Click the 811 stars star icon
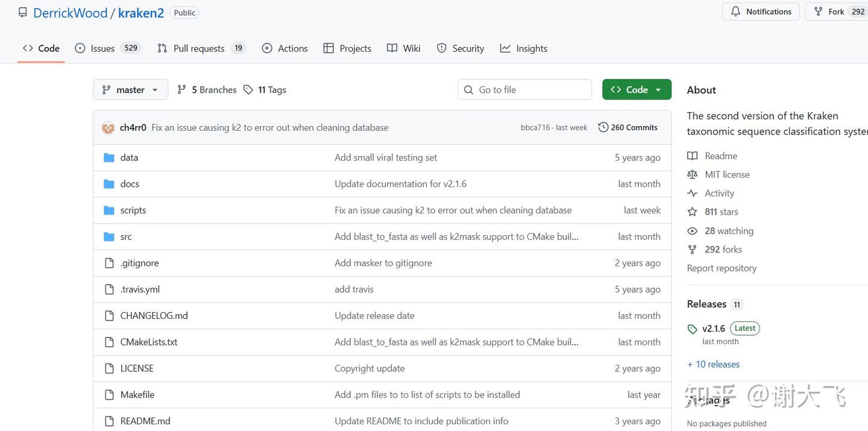The width and height of the screenshot is (868, 431). tap(692, 212)
